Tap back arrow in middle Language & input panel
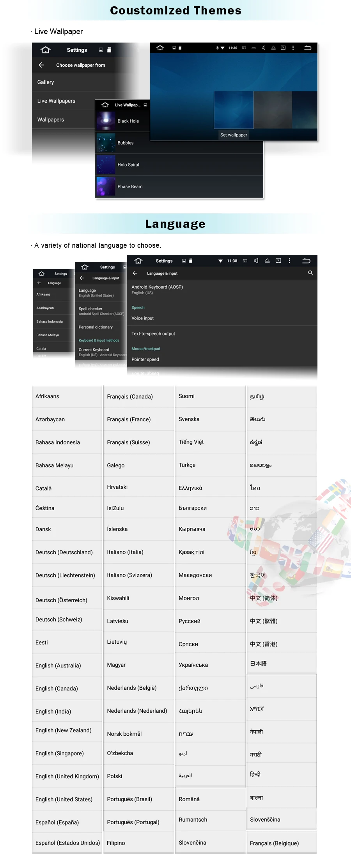351x868 pixels. [x=82, y=278]
